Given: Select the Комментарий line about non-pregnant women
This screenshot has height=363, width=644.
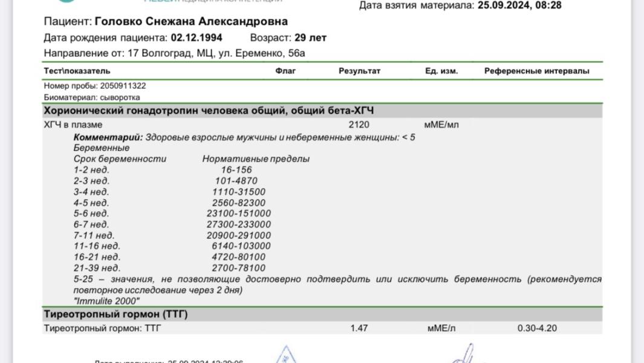Looking at the screenshot, I should tap(244, 137).
